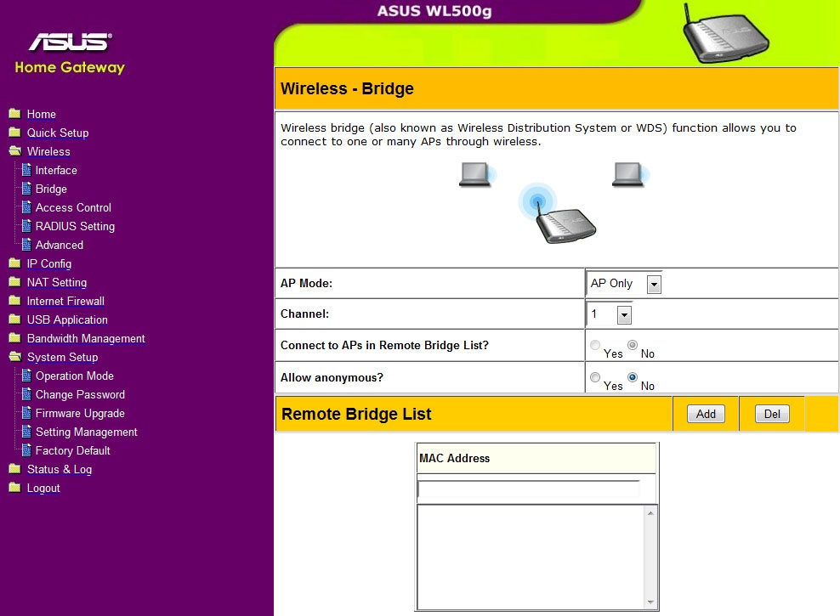Open the USB Application menu
Viewport: 840px width, 616px height.
tap(67, 320)
